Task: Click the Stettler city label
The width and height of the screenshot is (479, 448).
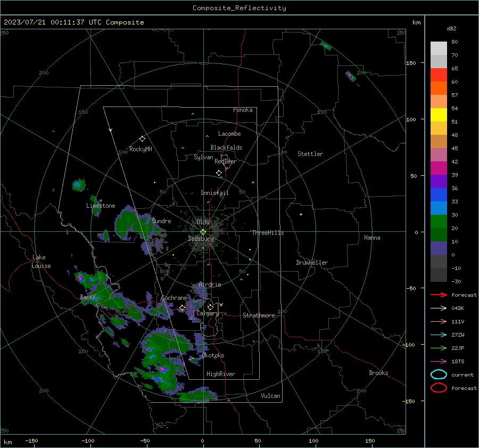Action: 310,154
